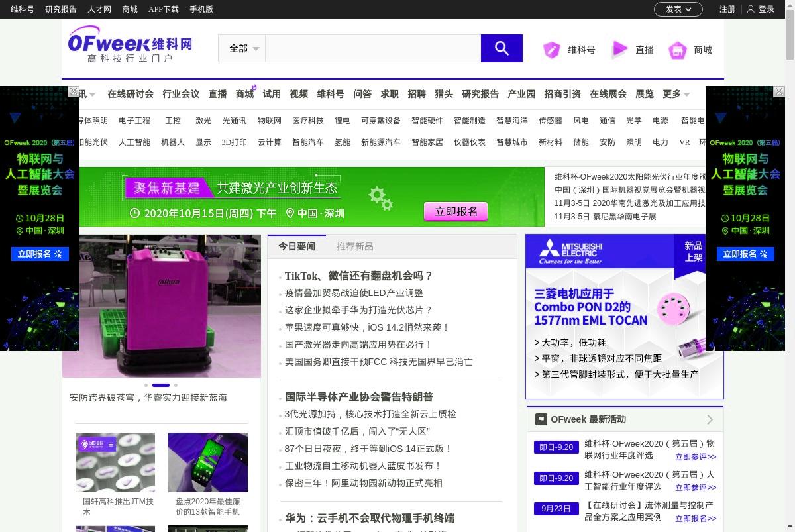The image size is (795, 532).
Task: Open the 手机版 link in top bar
Action: [201, 9]
